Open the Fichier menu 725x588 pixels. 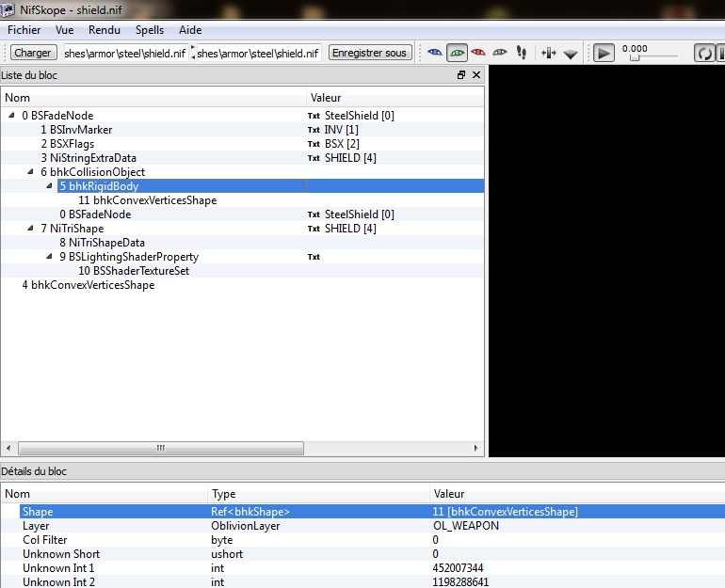(x=24, y=30)
